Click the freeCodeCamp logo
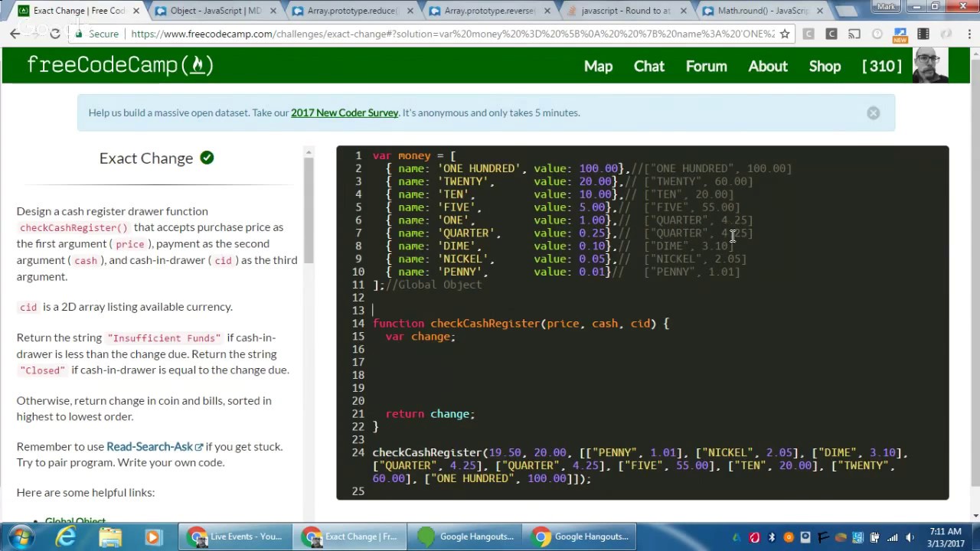The image size is (980, 551). click(x=120, y=65)
